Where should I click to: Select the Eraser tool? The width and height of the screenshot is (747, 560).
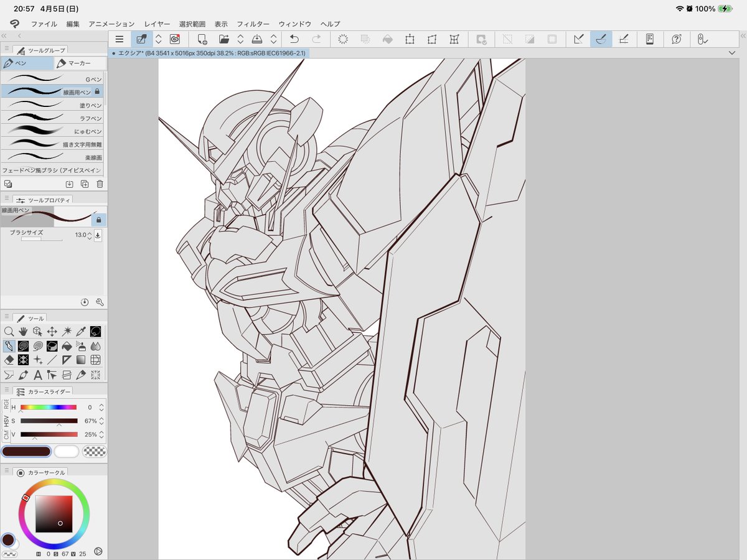pos(9,360)
